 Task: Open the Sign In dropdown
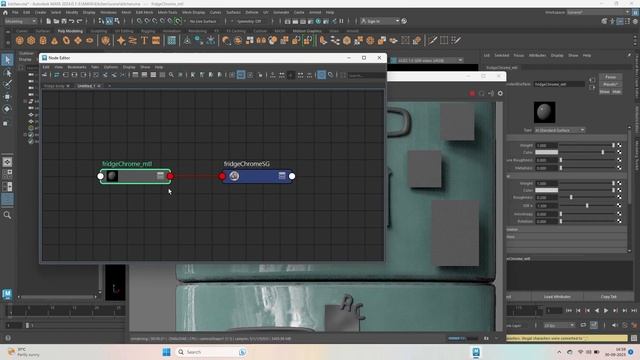380,21
